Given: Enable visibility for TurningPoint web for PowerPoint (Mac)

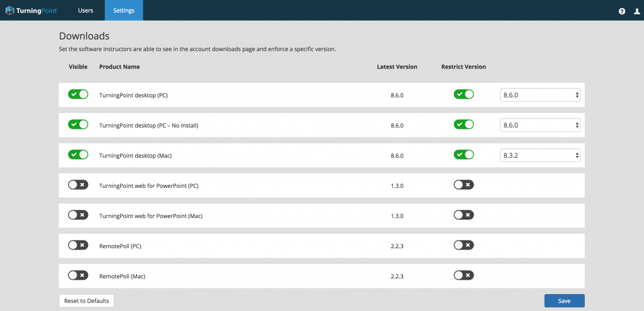Looking at the screenshot, I should [78, 215].
